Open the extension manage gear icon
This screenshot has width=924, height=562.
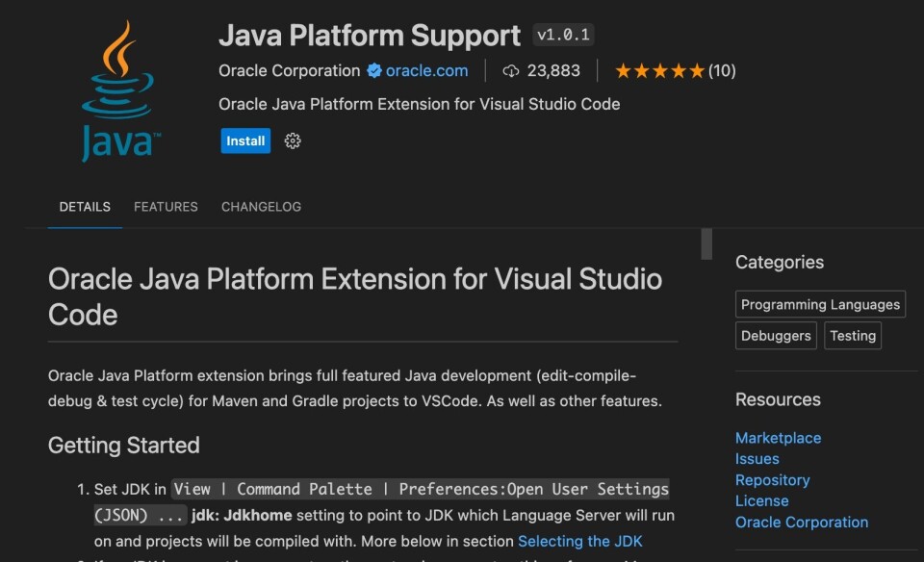(x=293, y=140)
